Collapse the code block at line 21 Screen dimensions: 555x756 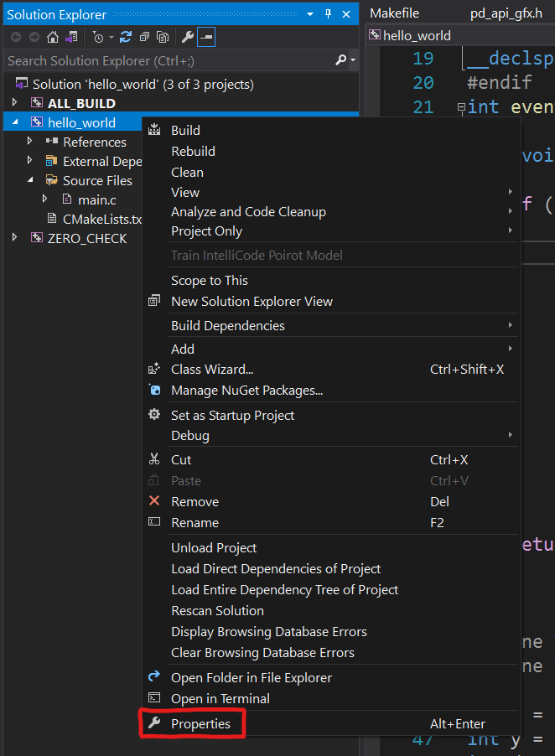[x=461, y=107]
